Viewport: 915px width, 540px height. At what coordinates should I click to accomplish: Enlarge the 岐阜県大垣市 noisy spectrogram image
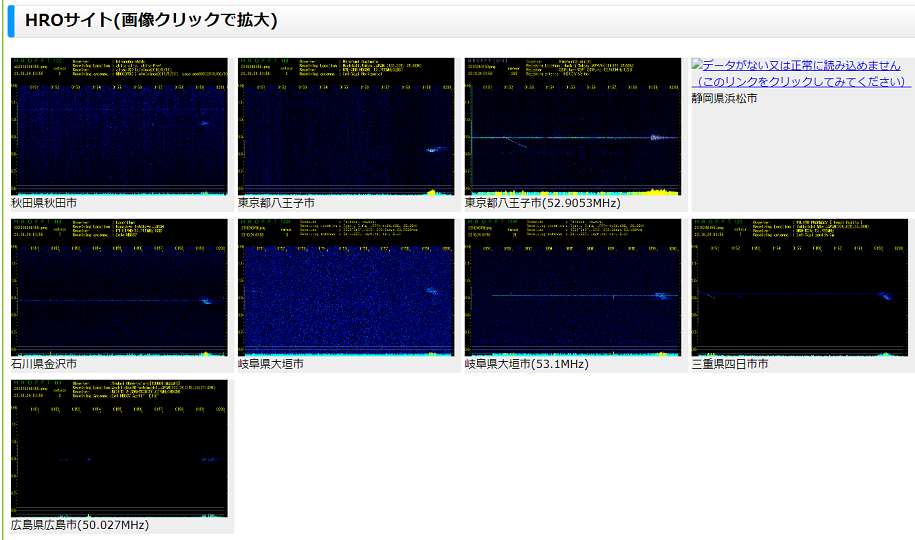[346, 287]
